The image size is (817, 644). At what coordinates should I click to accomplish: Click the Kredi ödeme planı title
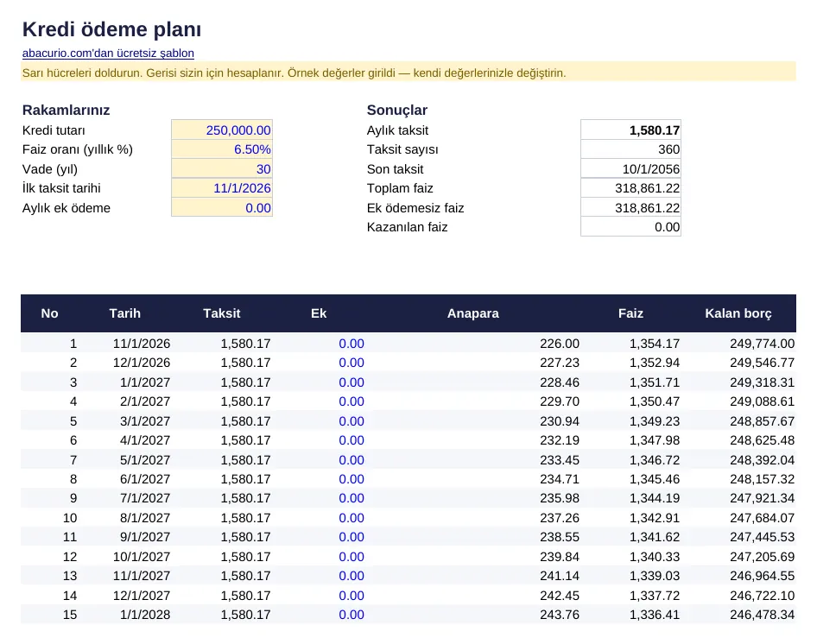point(111,29)
